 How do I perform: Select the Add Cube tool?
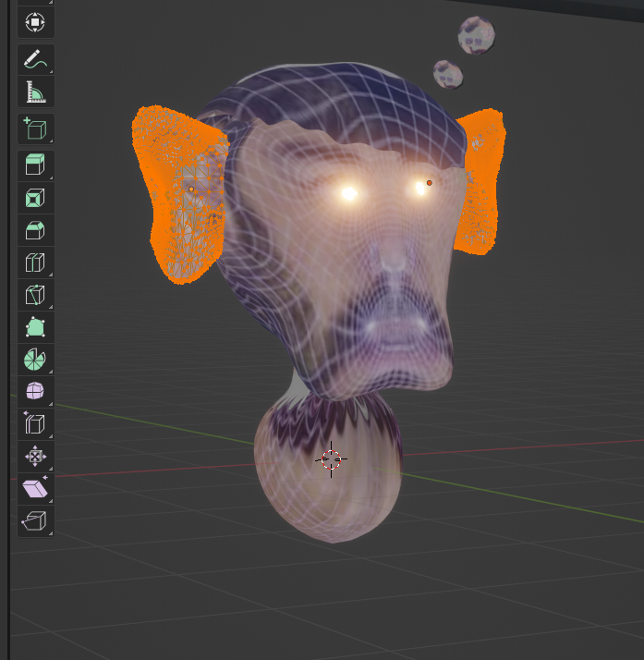click(36, 128)
